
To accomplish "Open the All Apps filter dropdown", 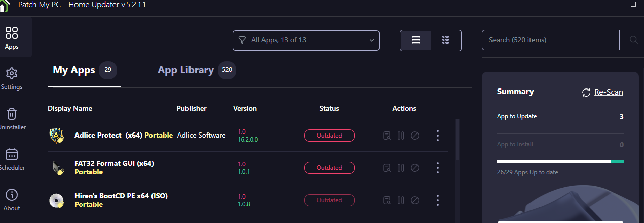I will tap(306, 40).
